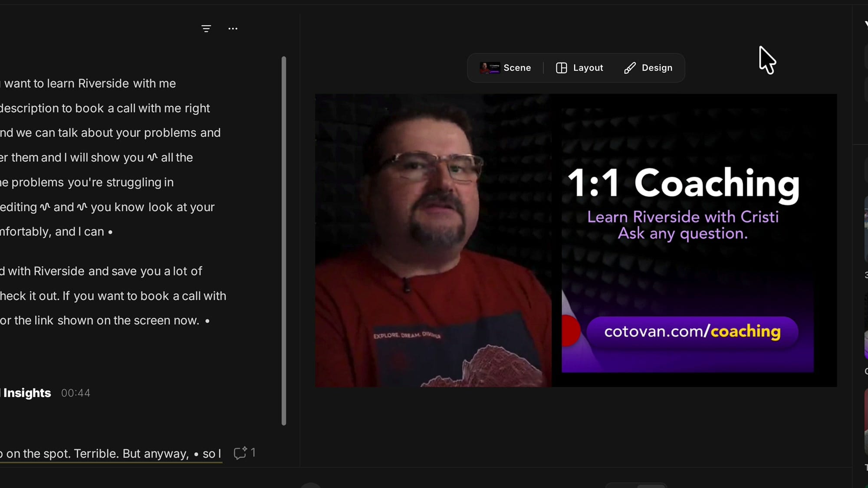The image size is (868, 488).
Task: Click the transcript panel scrollbar
Action: tap(284, 241)
